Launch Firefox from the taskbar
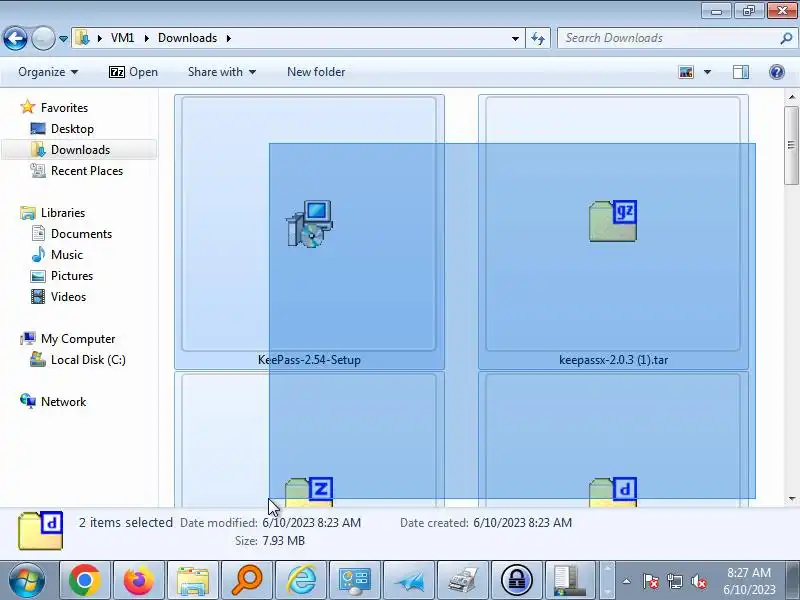The width and height of the screenshot is (800, 600). (138, 580)
